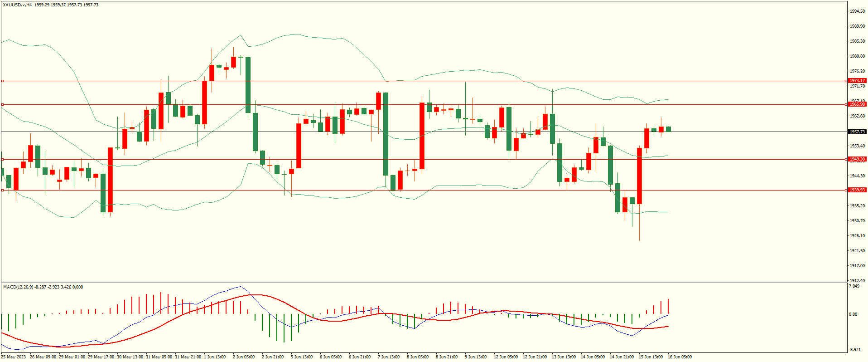Screen dimensions: 868x362
Task: Click the 1939.93 price level tag
Action: tap(857, 190)
